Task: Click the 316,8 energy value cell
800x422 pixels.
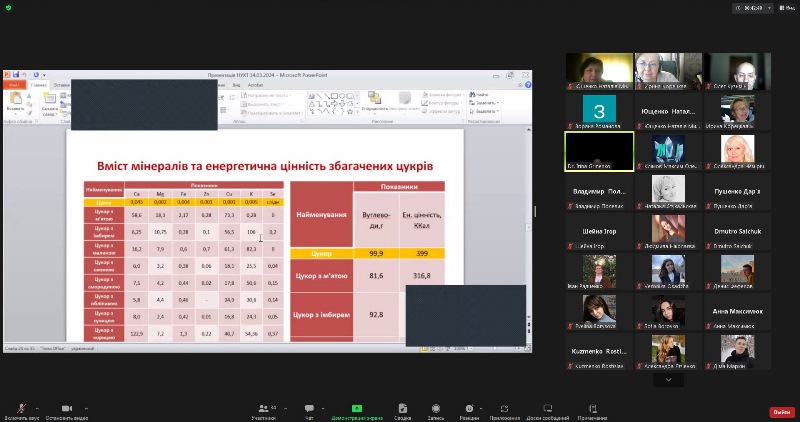Action: (421, 276)
